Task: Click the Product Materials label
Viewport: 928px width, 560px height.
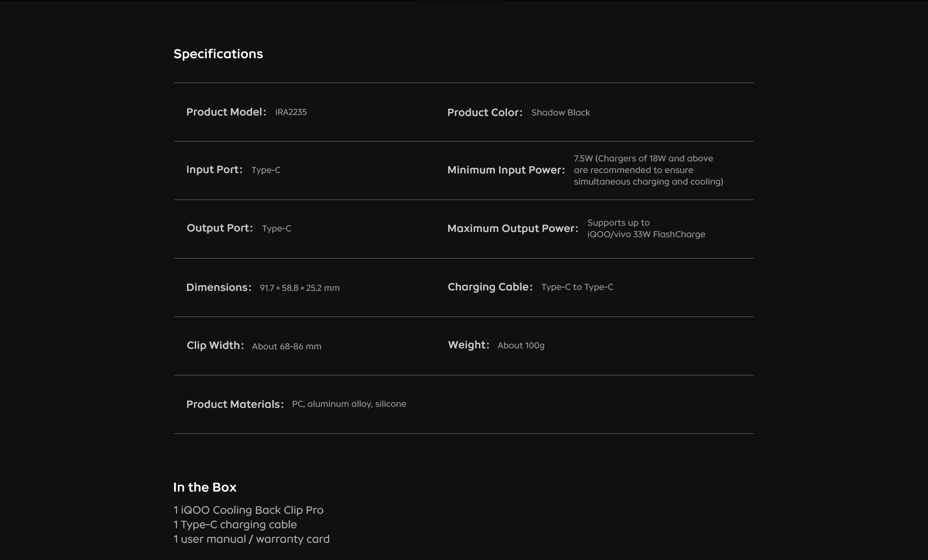Action: 235,404
